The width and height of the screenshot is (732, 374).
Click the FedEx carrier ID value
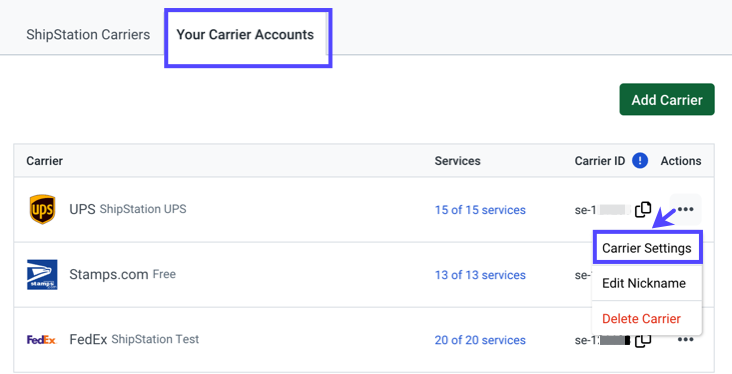click(603, 340)
